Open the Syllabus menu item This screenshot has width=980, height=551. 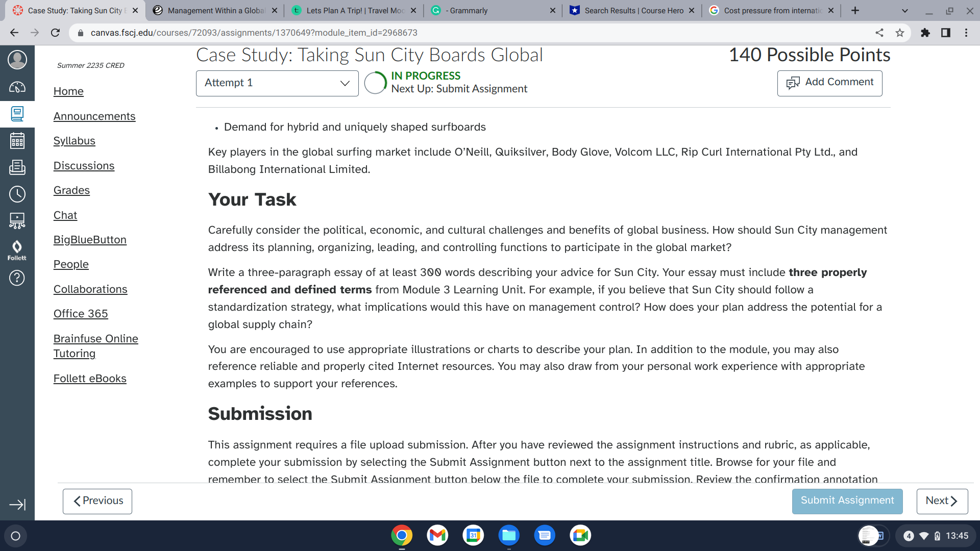tap(74, 141)
